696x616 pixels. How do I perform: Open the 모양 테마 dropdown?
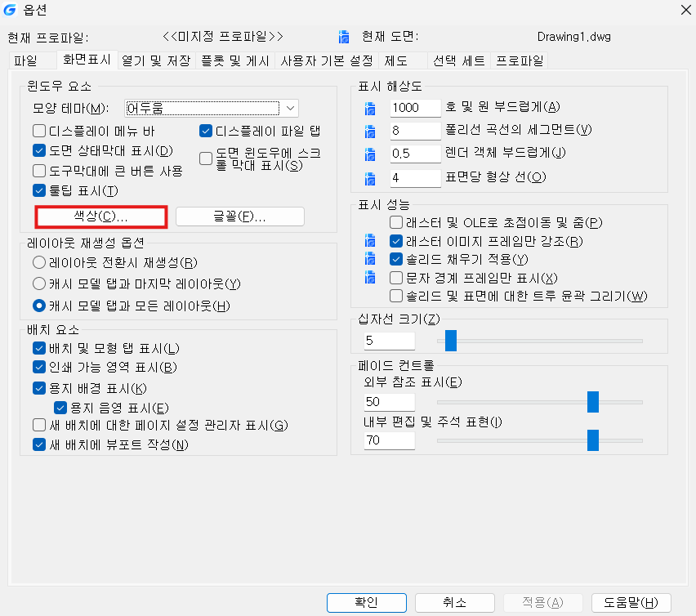point(291,109)
